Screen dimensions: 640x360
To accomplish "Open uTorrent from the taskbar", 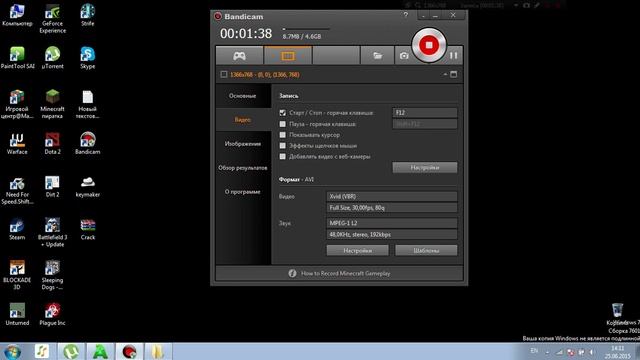I will 71,351.
